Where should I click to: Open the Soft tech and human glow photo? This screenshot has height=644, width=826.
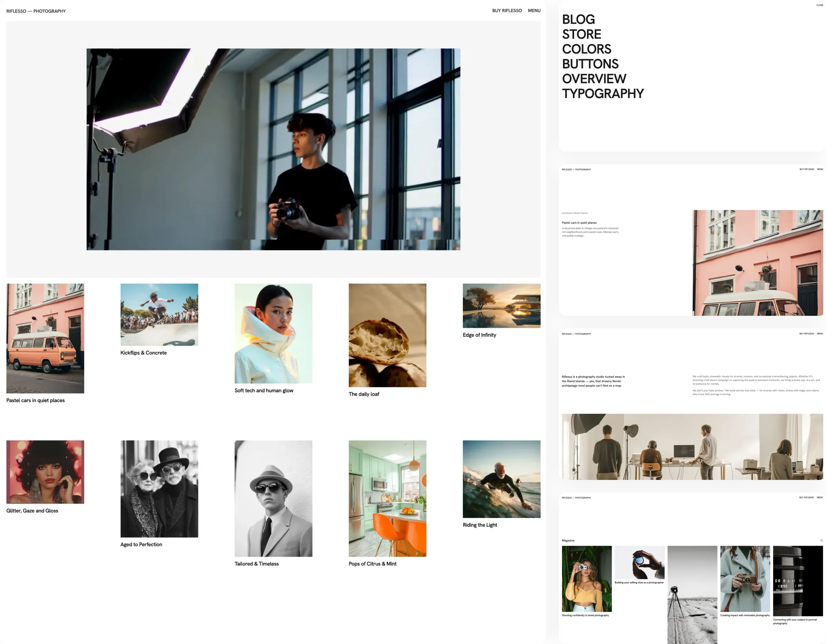click(274, 333)
